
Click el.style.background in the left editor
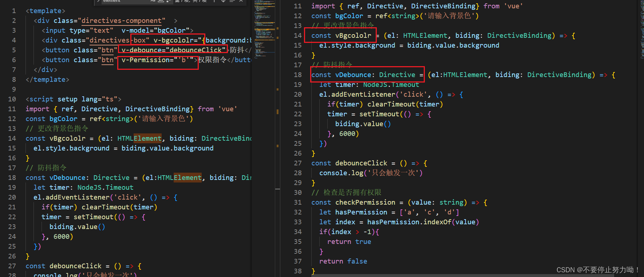coord(71,148)
